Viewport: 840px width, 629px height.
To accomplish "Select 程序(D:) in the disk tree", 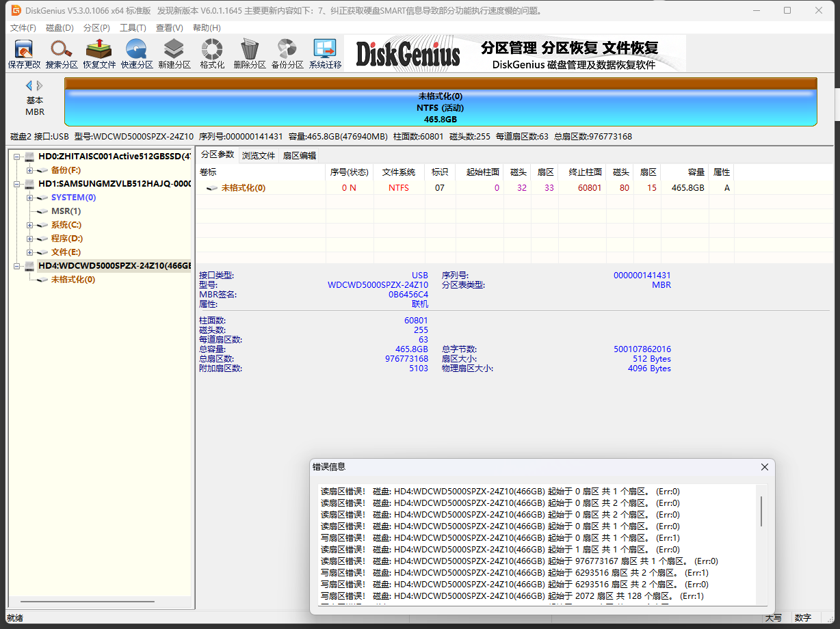I will click(x=66, y=239).
